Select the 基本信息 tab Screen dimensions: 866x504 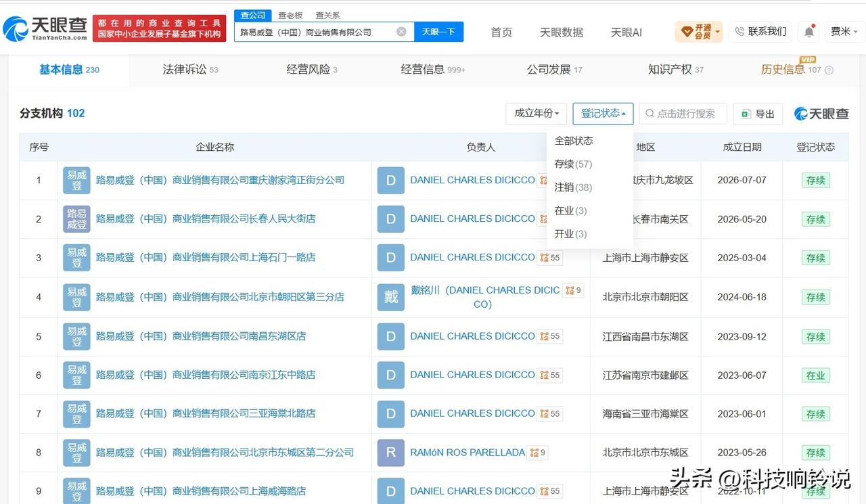point(69,70)
